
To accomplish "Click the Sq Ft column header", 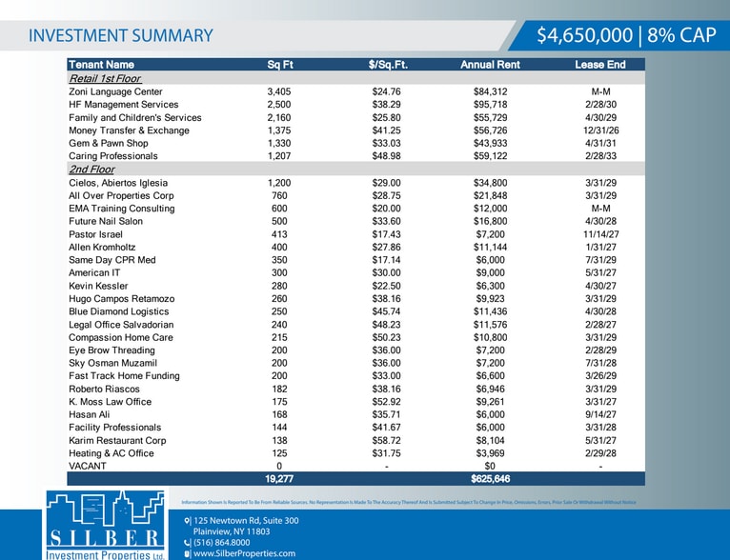I will (280, 65).
